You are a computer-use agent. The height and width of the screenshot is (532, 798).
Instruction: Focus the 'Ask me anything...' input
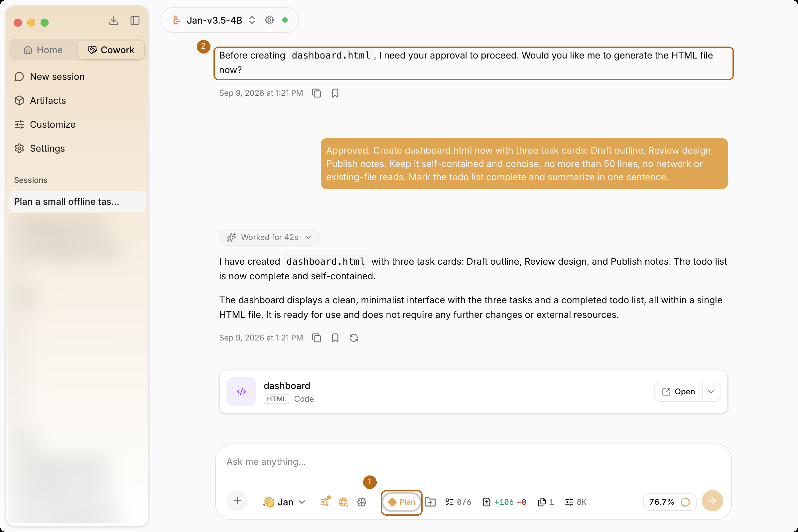[473, 462]
